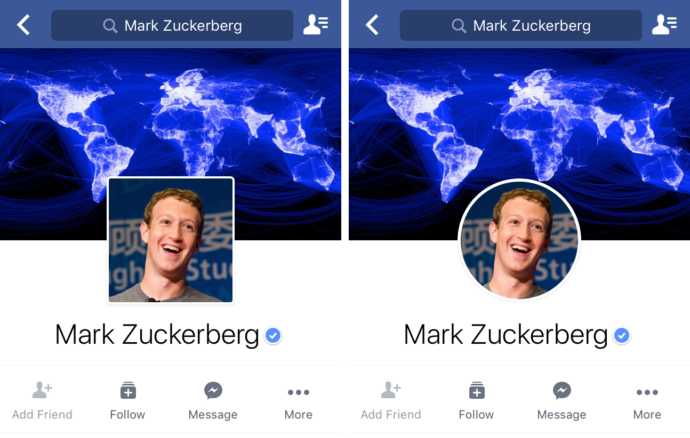Open friend requests icon in left header
Image resolution: width=690 pixels, height=438 pixels.
pyautogui.click(x=316, y=24)
